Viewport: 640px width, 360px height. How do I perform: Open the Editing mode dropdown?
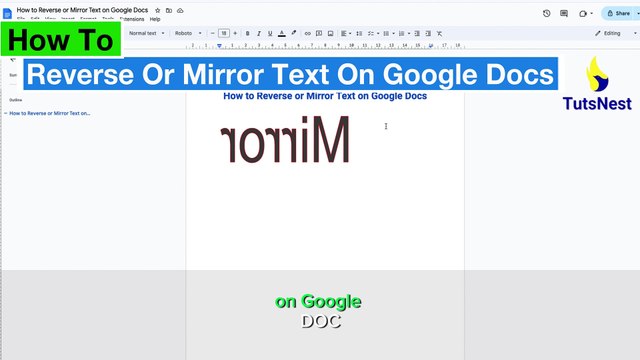pyautogui.click(x=615, y=33)
